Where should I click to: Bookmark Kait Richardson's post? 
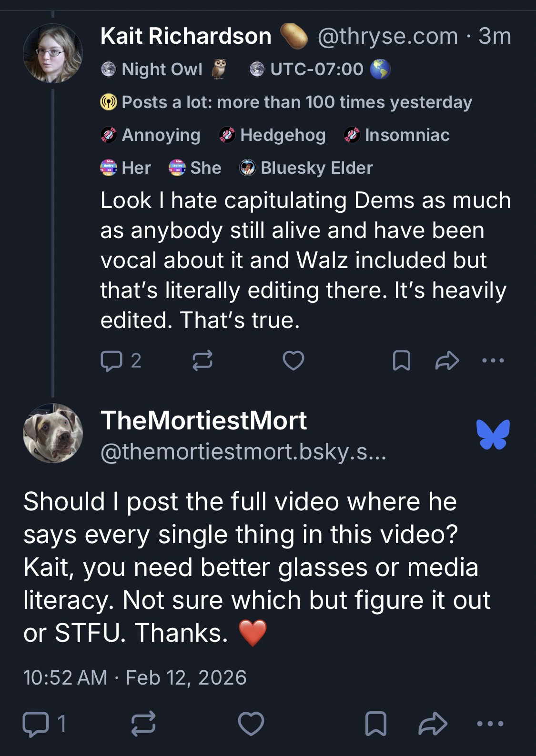point(401,360)
